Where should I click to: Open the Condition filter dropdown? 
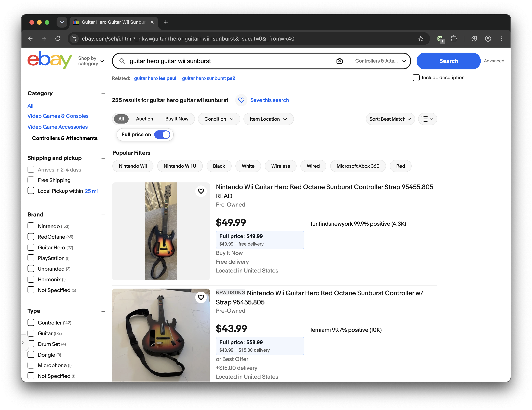[219, 119]
